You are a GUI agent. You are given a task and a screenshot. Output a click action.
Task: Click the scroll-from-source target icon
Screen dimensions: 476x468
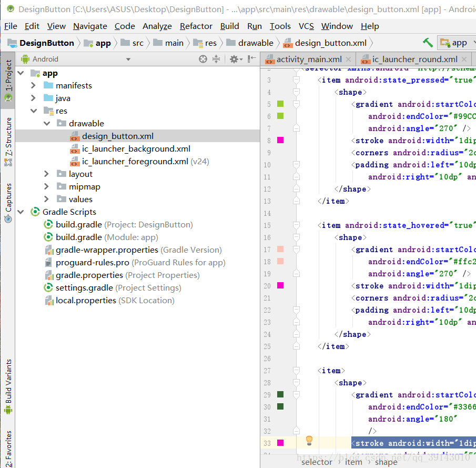(x=203, y=59)
